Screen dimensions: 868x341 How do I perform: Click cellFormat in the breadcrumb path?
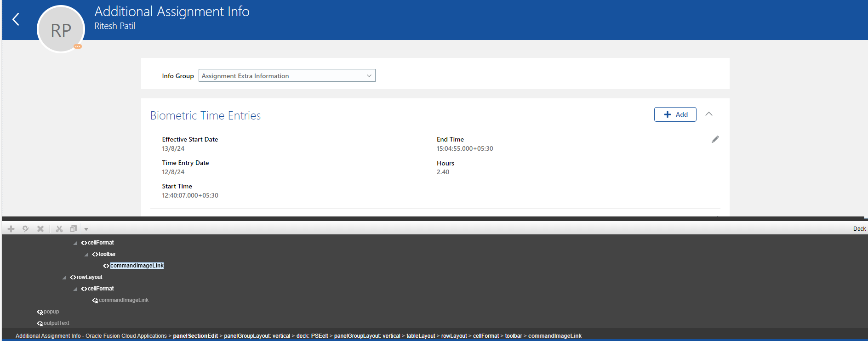tap(486, 336)
